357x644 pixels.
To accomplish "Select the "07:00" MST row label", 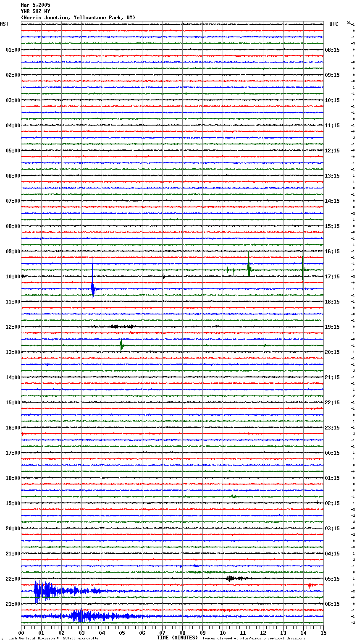I will pos(13,201).
